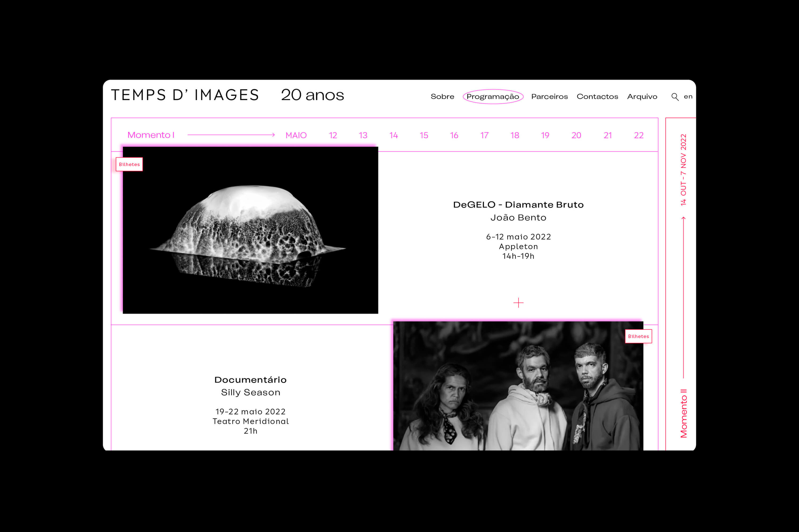Screen dimensions: 799x532
Task: Select day 12 in May timeline
Action: [333, 135]
